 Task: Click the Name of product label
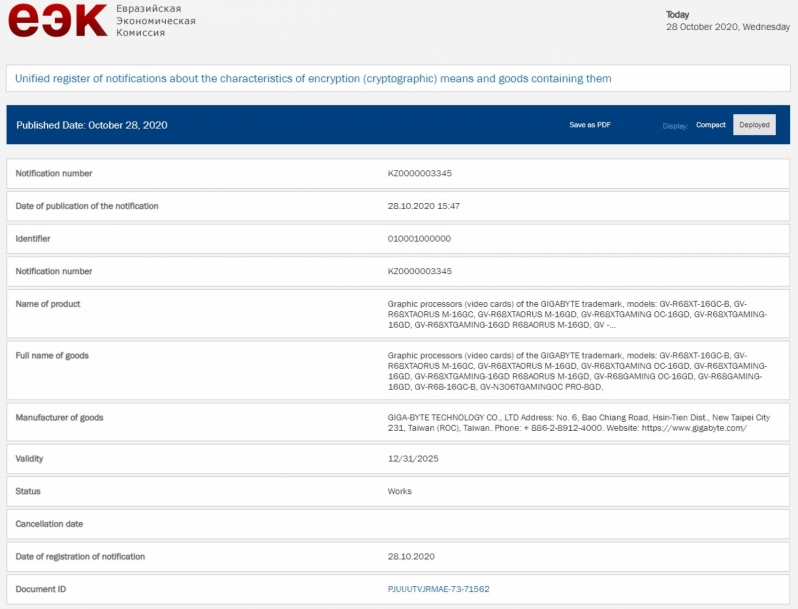tap(48, 304)
